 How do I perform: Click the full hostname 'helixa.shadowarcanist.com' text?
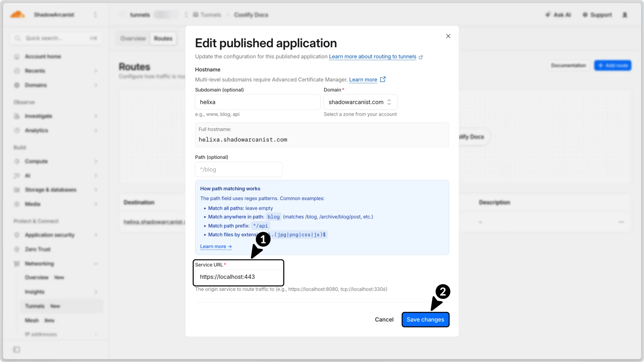click(x=243, y=140)
